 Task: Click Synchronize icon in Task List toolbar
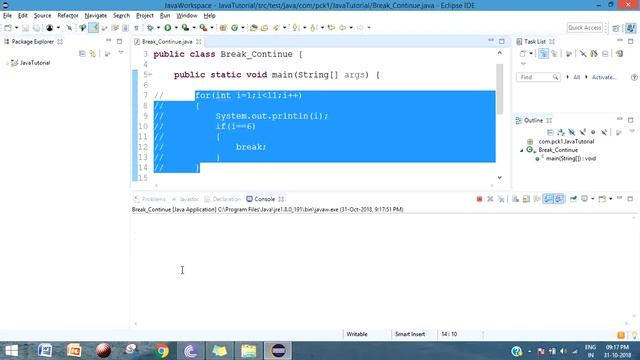(x=619, y=53)
